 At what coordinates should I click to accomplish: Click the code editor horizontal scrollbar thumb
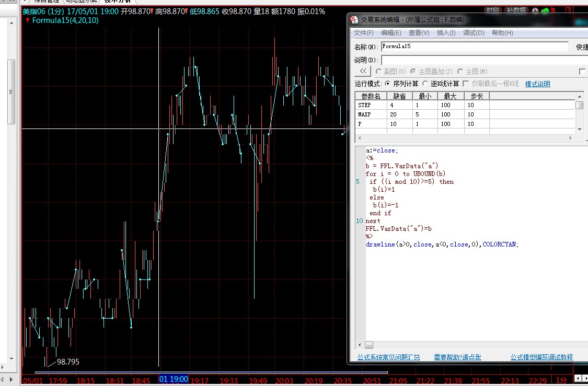click(x=369, y=345)
